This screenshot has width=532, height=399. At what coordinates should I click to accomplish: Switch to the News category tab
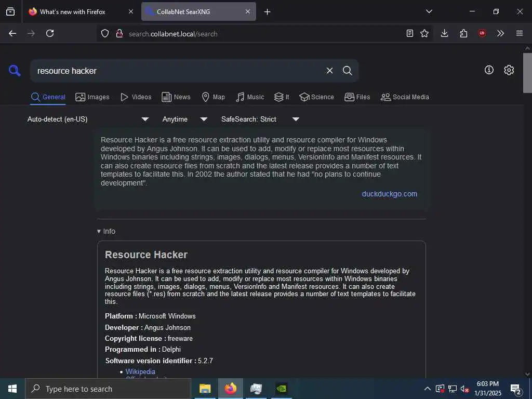176,97
